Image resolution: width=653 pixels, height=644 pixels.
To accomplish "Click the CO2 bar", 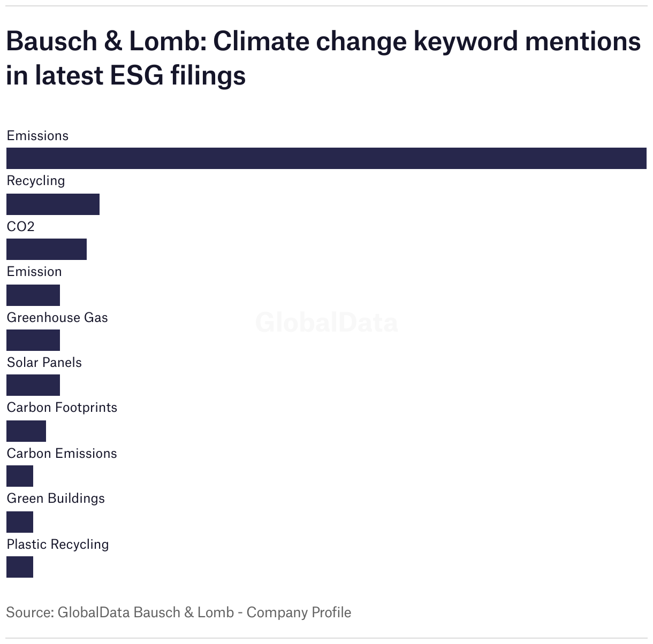I will [47, 249].
